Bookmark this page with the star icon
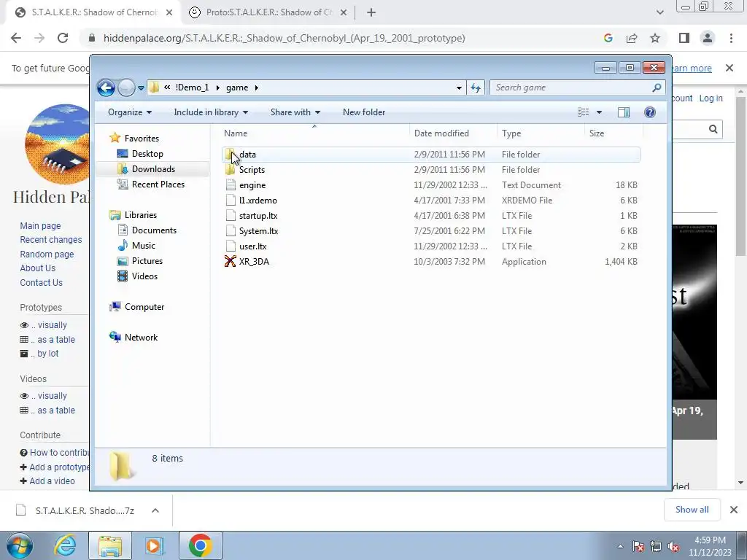 pyautogui.click(x=655, y=38)
